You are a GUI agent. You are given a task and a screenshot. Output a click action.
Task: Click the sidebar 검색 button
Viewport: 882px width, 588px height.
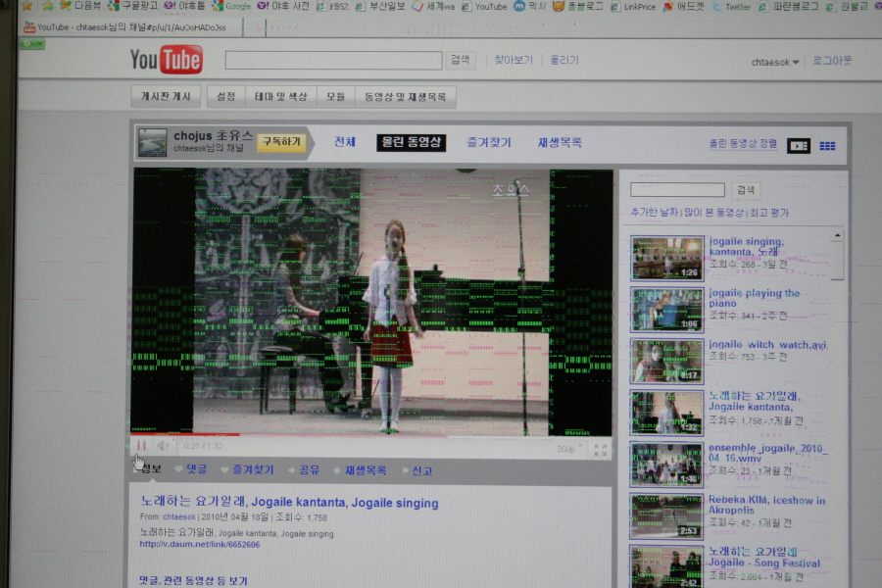746,190
